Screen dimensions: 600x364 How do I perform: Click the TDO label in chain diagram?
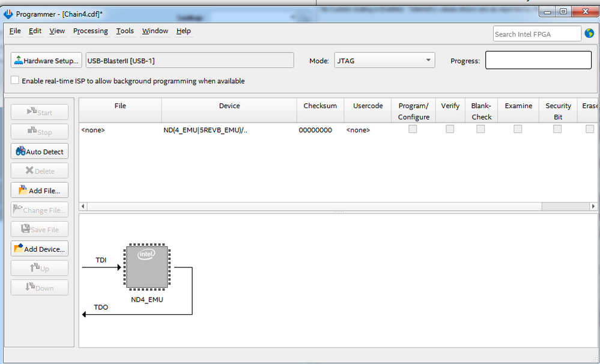pos(101,308)
